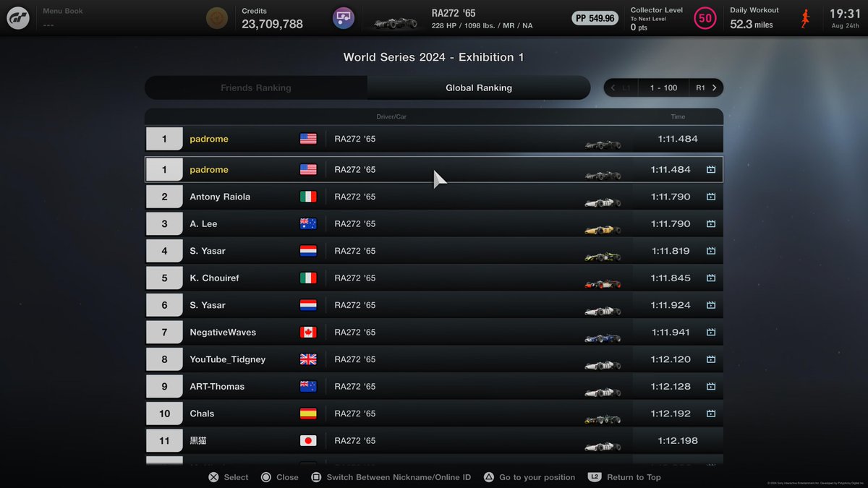Open replay icon in the 1:11.924 row

(711, 305)
